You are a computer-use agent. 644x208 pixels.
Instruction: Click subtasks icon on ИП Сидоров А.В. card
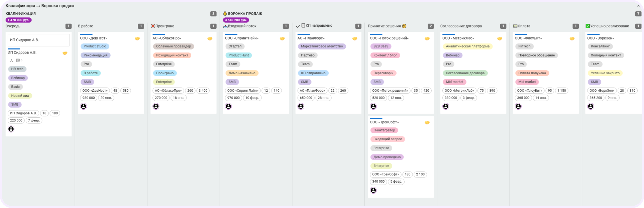[11, 61]
